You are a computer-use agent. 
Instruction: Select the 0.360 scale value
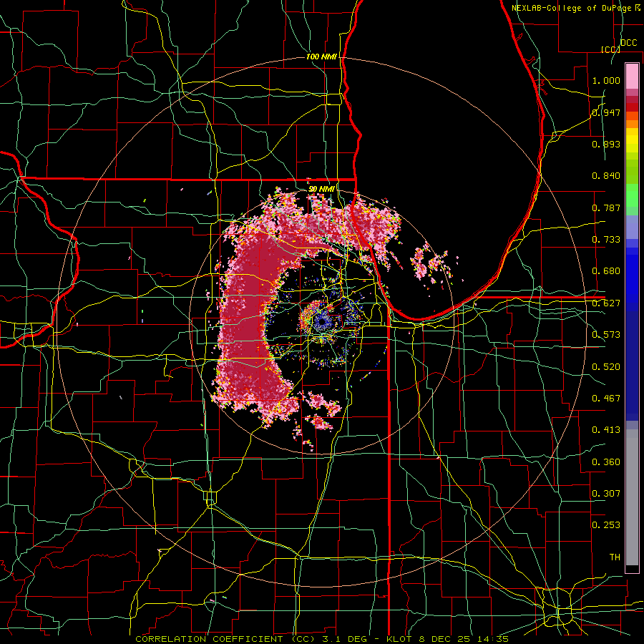tap(606, 462)
